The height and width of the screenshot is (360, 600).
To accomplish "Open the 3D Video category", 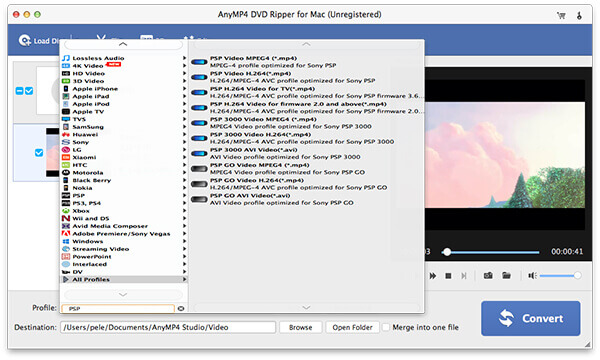I will 124,81.
